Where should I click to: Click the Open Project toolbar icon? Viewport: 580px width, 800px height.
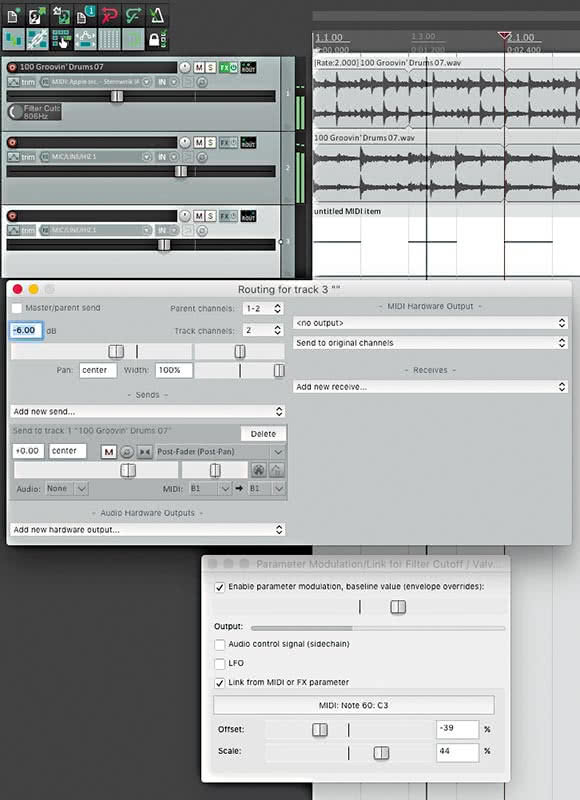[x=37, y=15]
